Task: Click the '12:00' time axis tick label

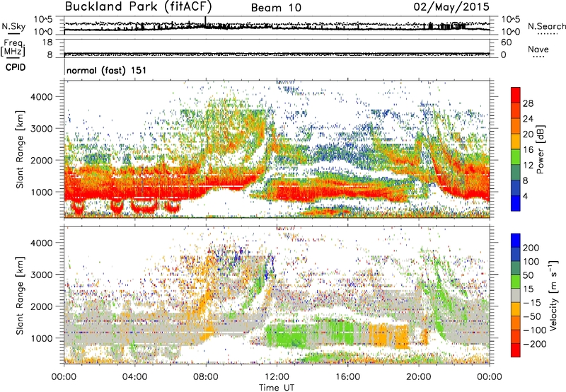Action: click(x=277, y=377)
